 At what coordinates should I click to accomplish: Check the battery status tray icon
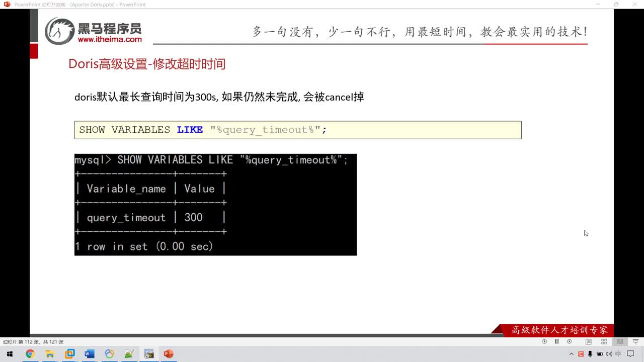point(599,354)
